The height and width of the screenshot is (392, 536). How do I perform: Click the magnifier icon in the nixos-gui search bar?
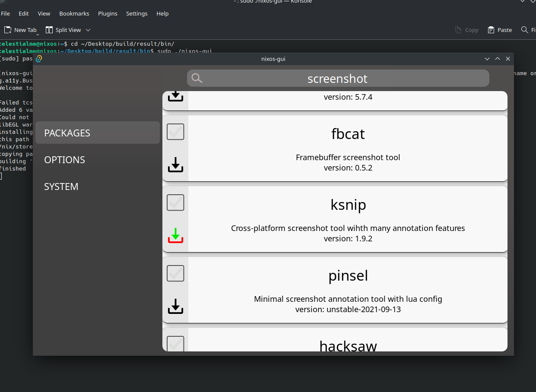[x=197, y=78]
